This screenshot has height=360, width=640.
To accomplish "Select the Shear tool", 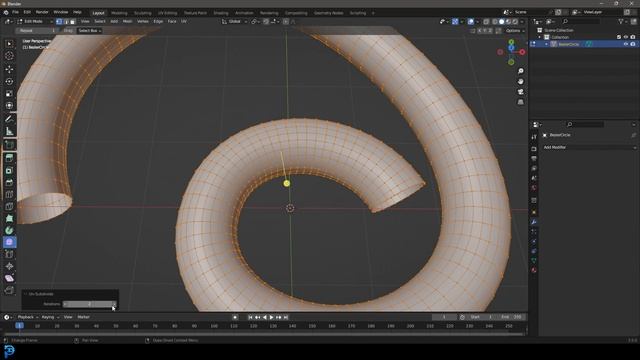I will 9,278.
